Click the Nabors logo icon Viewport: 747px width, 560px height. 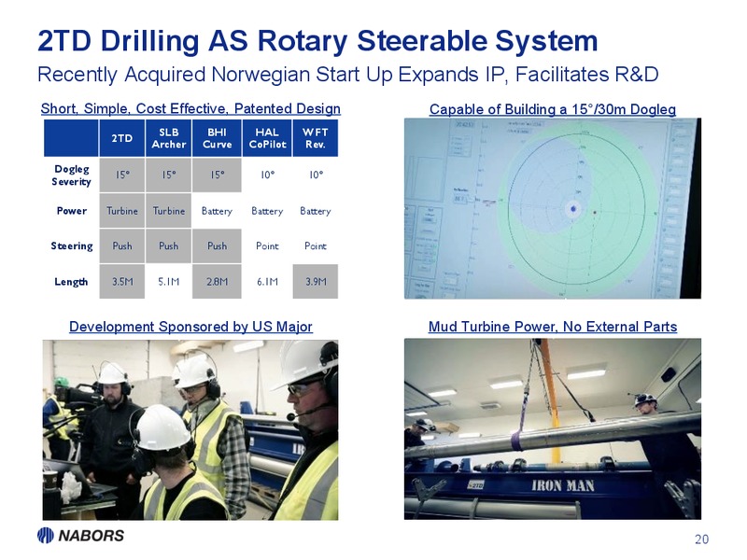[x=45, y=535]
